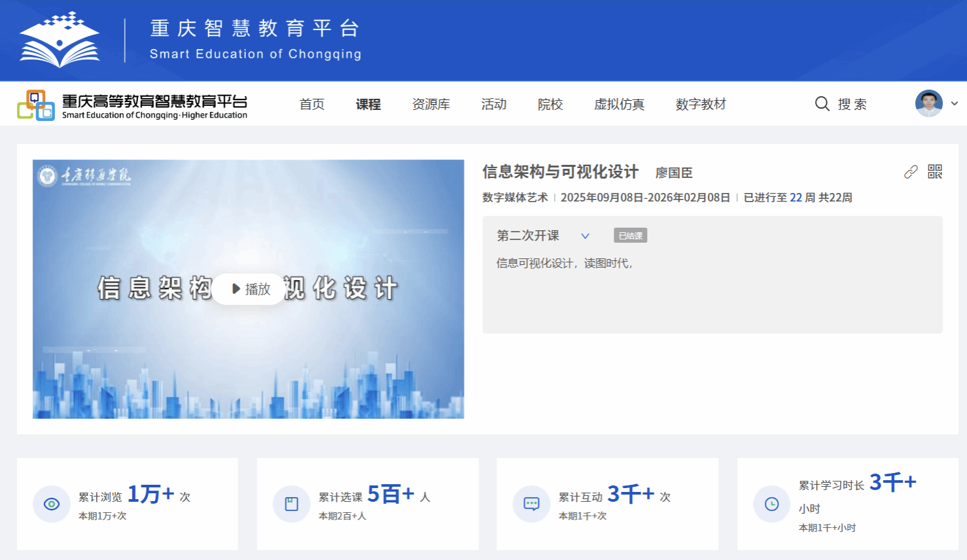967x560 pixels.
Task: Click the eye icon for cumulative views
Action: (x=52, y=504)
